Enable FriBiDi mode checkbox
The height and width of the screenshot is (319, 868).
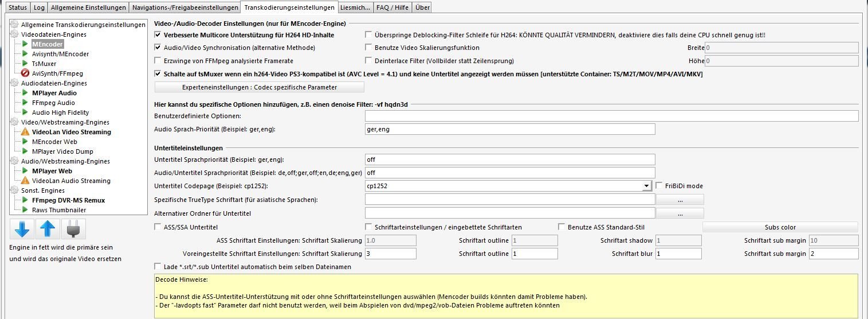pyautogui.click(x=660, y=186)
